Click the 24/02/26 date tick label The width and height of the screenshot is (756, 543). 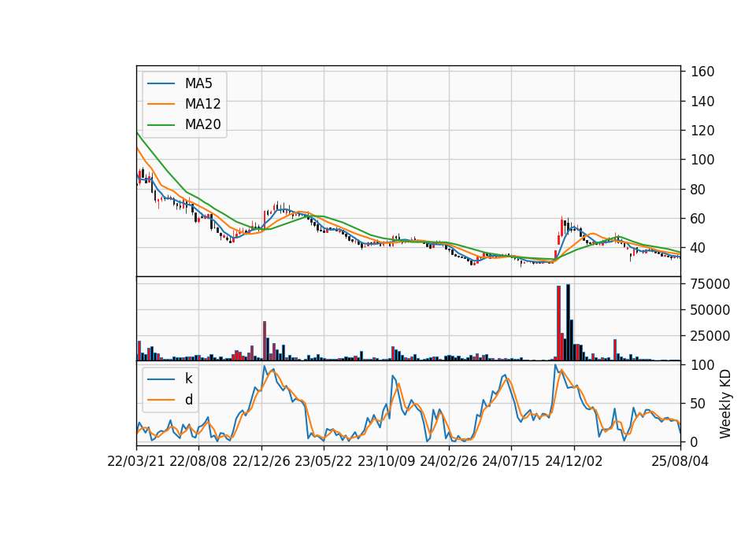tap(448, 461)
